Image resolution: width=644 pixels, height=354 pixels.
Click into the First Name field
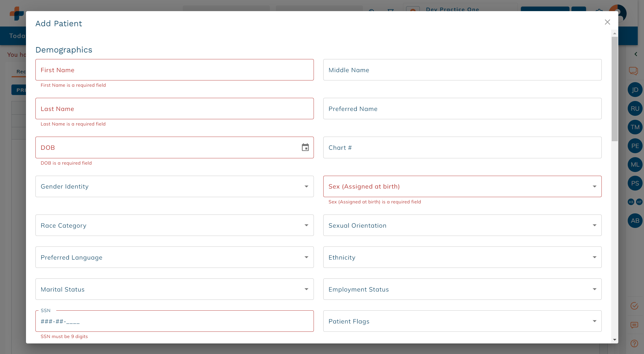point(174,70)
